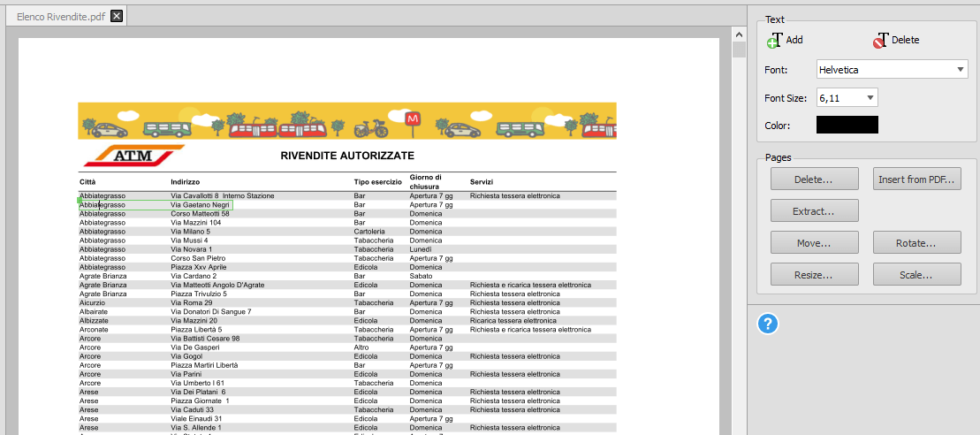
Task: Click the Scale... button
Action: (917, 274)
